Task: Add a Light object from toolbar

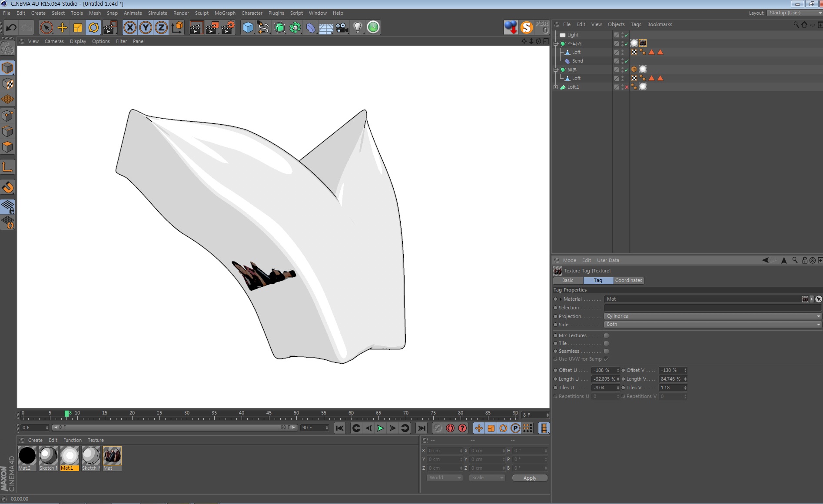Action: pos(358,28)
